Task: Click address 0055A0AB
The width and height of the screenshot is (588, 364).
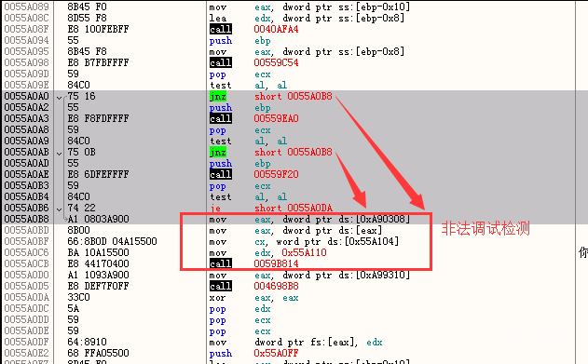Action: (27, 152)
